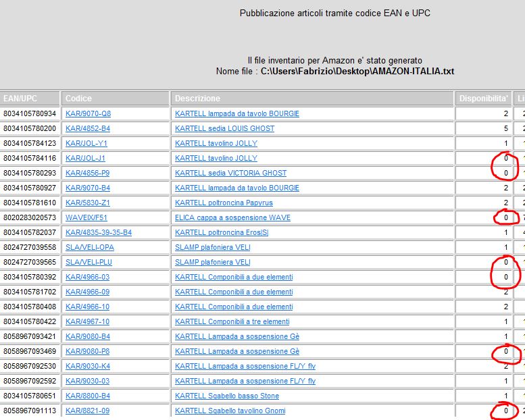Open code link KAR/9070-Q8

point(88,113)
